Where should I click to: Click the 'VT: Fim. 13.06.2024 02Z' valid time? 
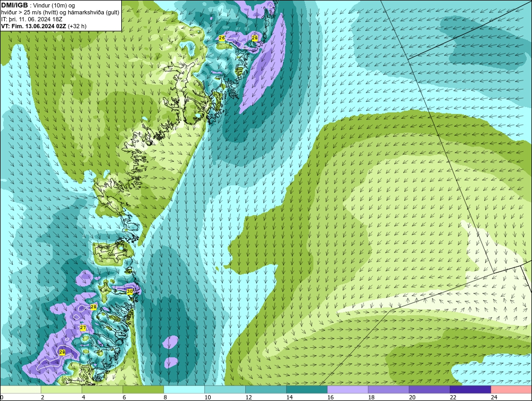[34, 26]
